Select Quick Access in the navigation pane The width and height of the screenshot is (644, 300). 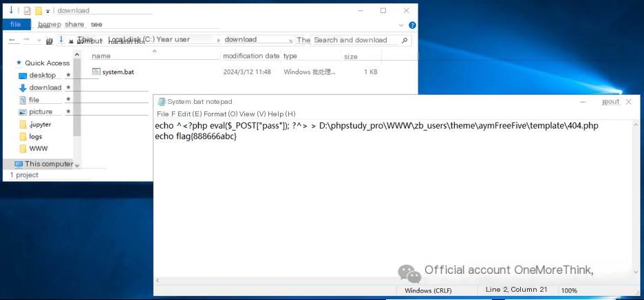(x=47, y=63)
